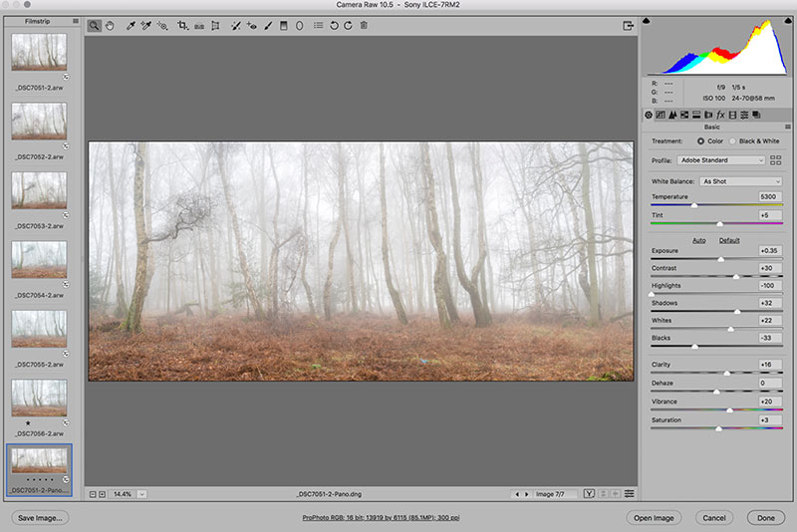This screenshot has height=532, width=797.
Task: Select the Spot Removal tool
Action: 236,26
